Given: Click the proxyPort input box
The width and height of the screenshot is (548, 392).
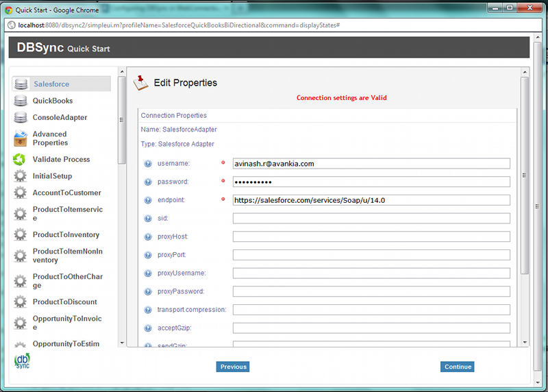Looking at the screenshot, I should 371,255.
